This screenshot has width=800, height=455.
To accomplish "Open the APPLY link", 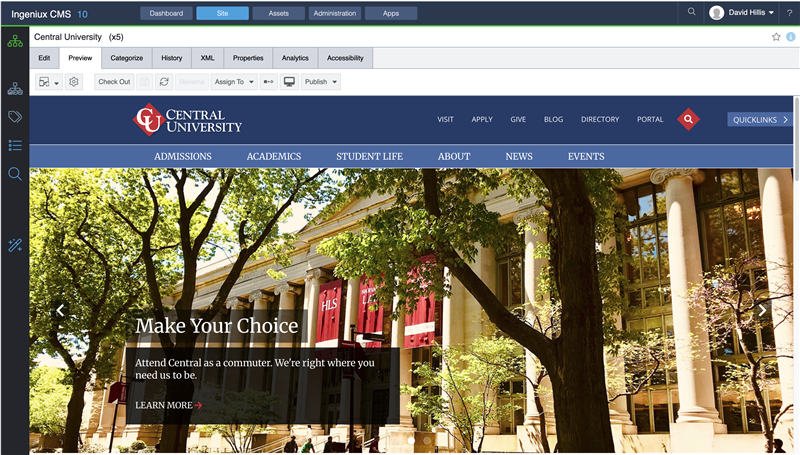I will pos(482,119).
